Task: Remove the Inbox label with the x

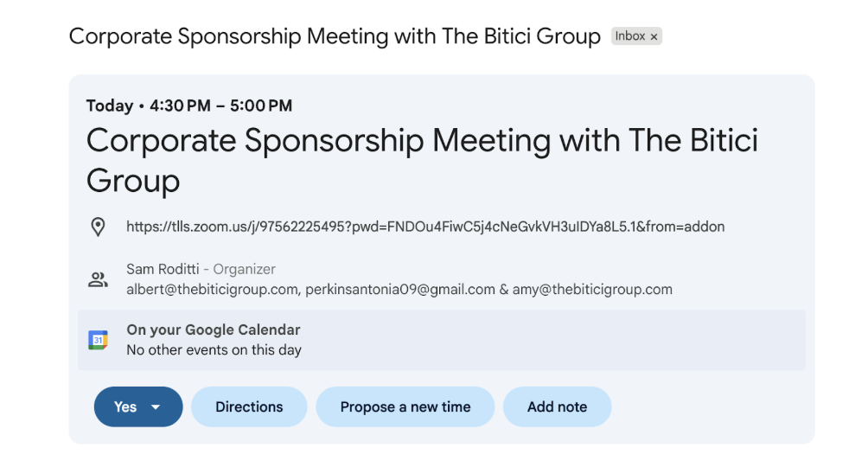Action: click(654, 36)
